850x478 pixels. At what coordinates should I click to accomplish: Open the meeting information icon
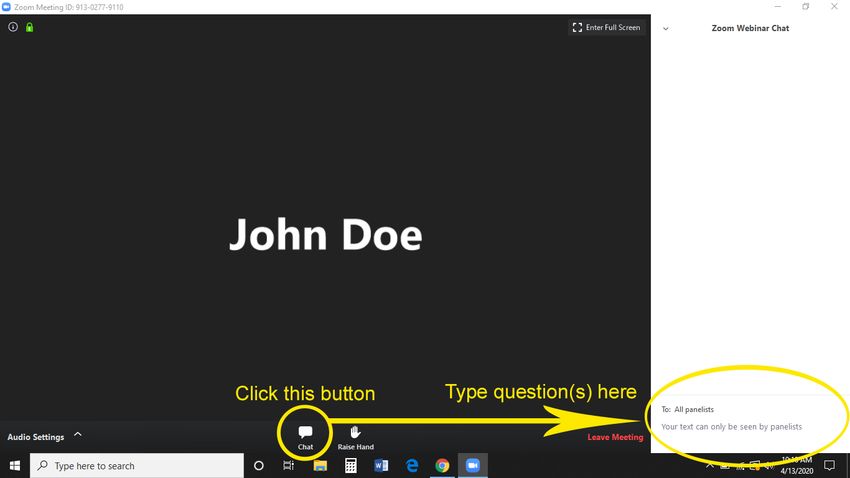[13, 27]
